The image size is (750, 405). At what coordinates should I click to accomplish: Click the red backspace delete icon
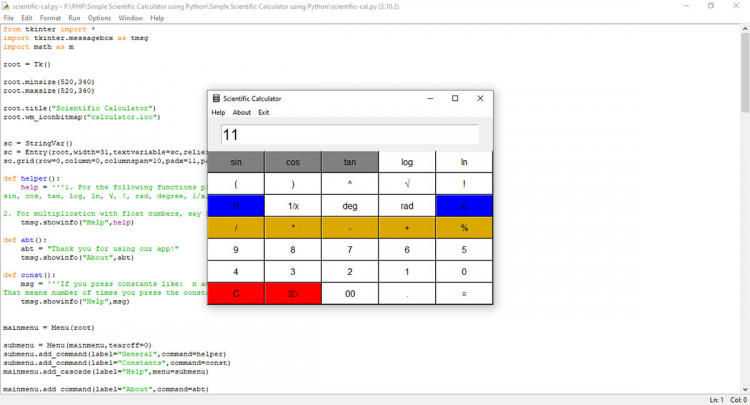tap(293, 294)
